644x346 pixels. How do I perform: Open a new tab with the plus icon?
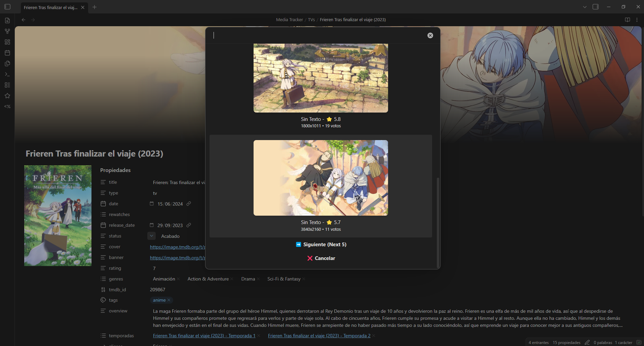click(x=94, y=7)
